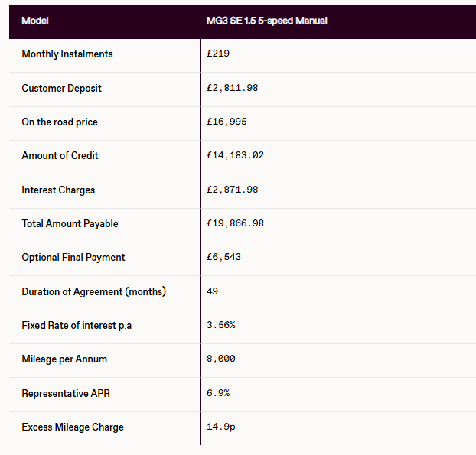The height and width of the screenshot is (455, 476).
Task: Select the £14,183.02 credit amount
Action: pyautogui.click(x=235, y=155)
